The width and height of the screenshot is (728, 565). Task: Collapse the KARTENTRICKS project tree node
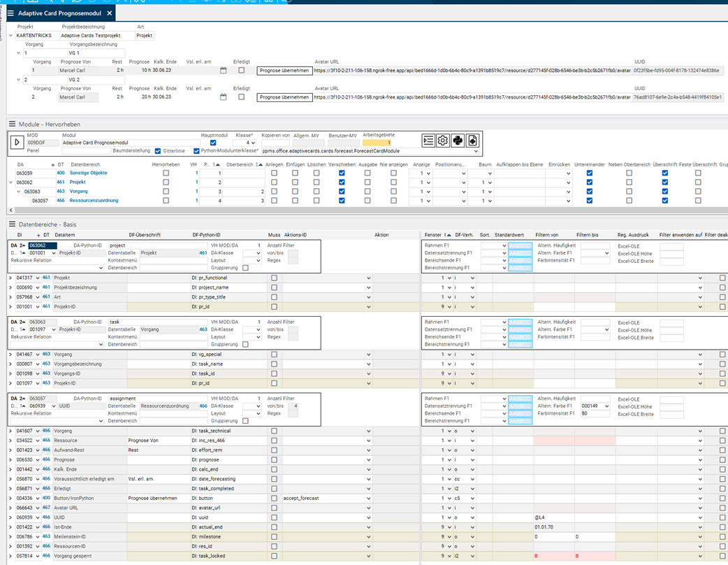pyautogui.click(x=10, y=35)
